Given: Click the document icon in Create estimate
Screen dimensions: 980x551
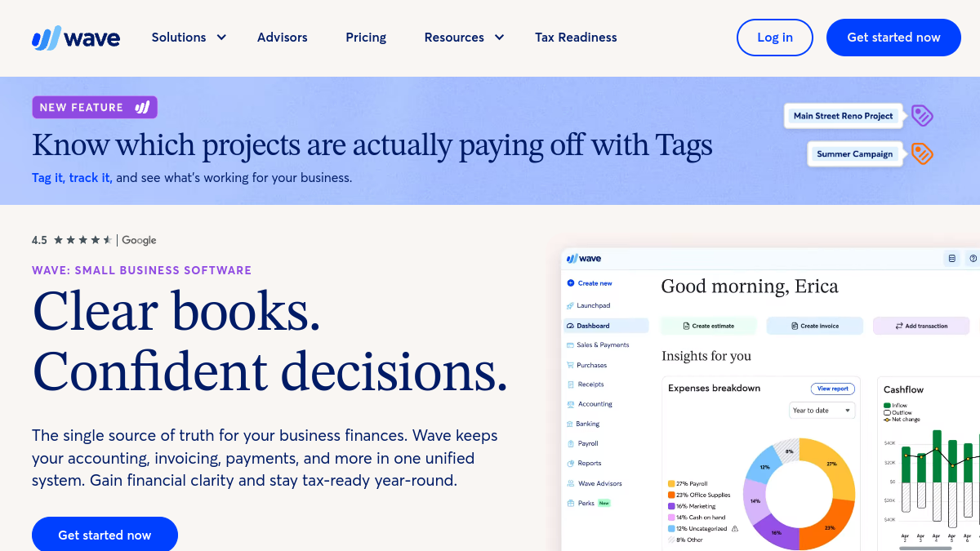Looking at the screenshot, I should click(x=687, y=326).
